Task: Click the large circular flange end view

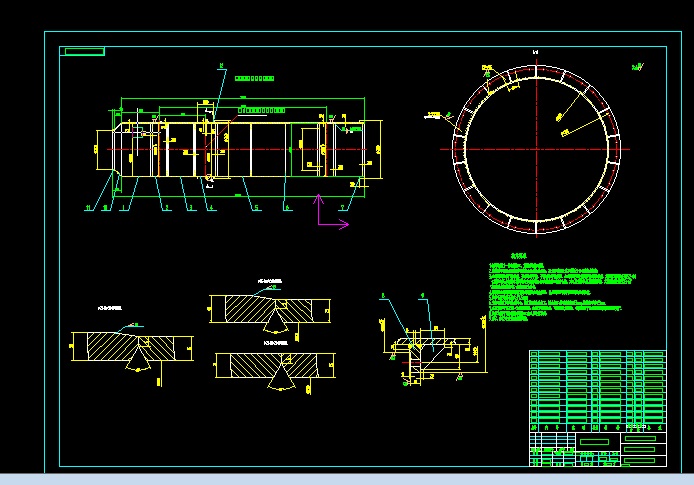Action: [536, 149]
